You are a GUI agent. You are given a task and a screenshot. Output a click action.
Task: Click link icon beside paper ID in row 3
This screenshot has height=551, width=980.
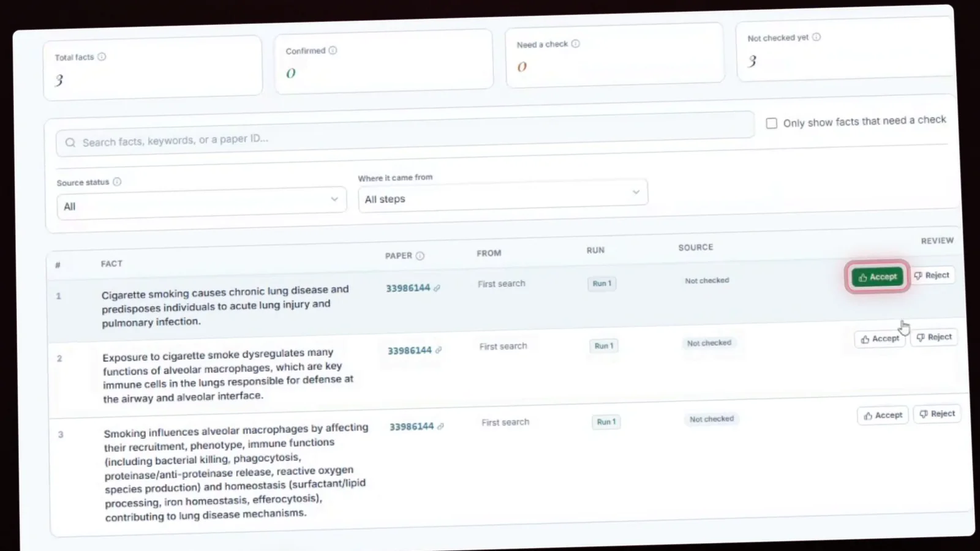click(x=440, y=426)
